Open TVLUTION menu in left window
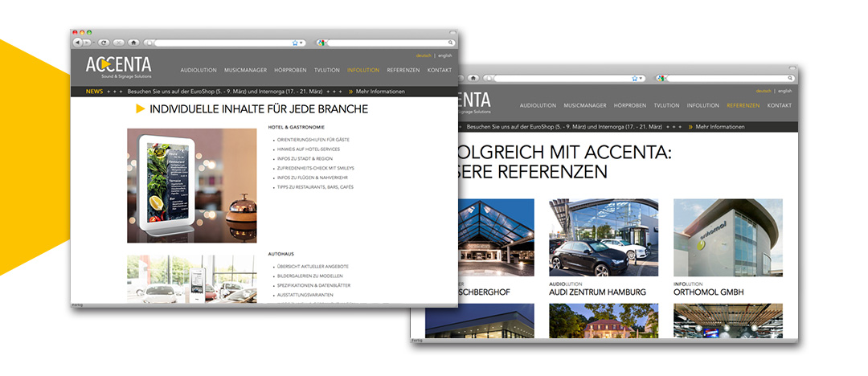This screenshot has width=868, height=376. [x=326, y=71]
